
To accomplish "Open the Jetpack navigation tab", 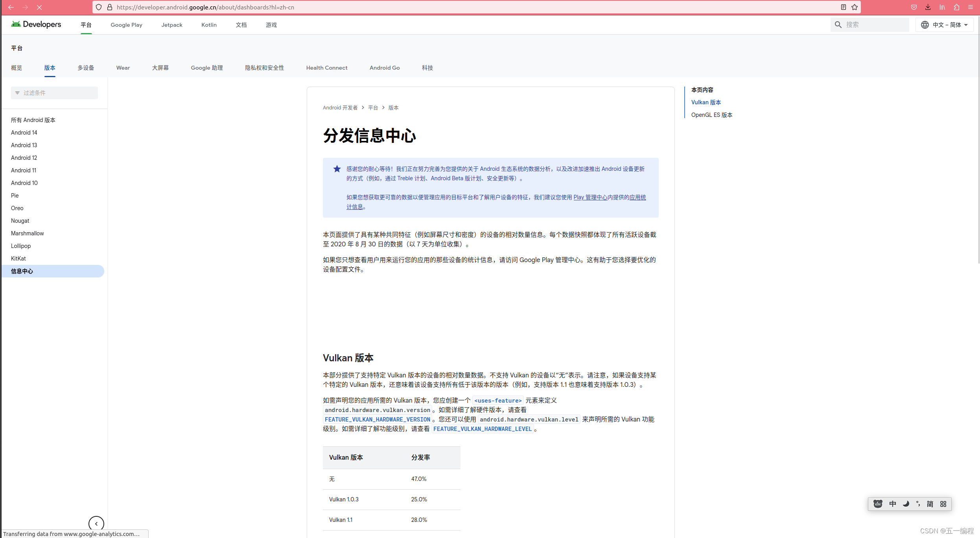I will coord(172,25).
